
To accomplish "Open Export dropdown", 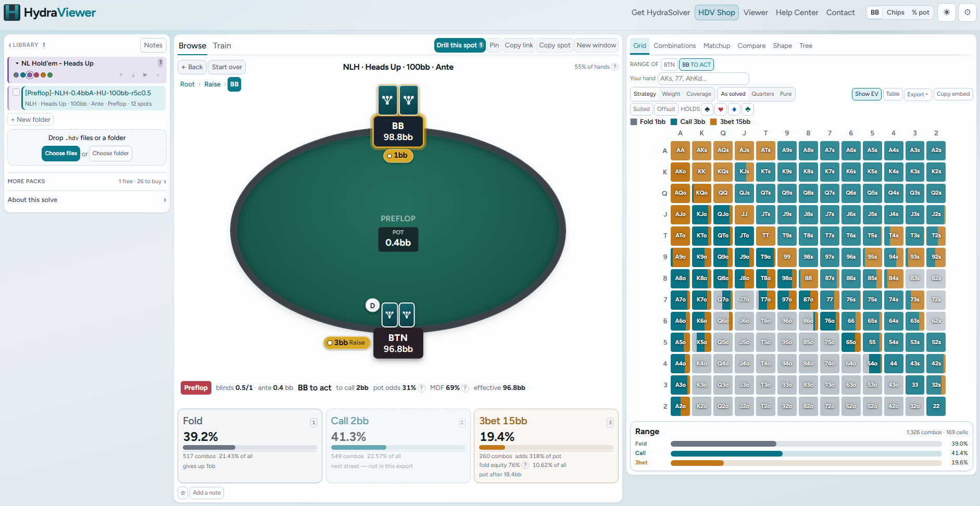I will 918,94.
